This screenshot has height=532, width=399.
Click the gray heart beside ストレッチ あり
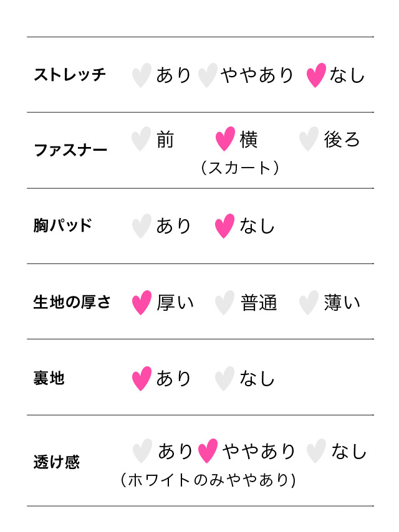(142, 75)
